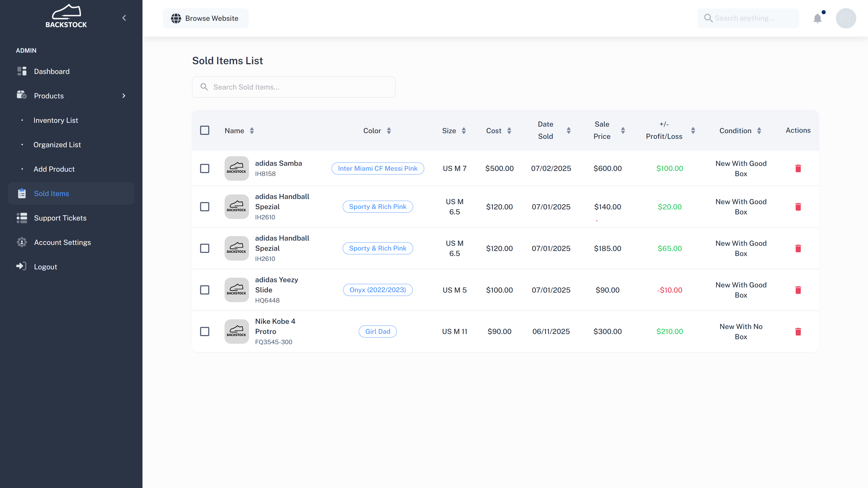Check the select-all checkbox in table header
Screen dimensions: 868x488
pyautogui.click(x=204, y=130)
